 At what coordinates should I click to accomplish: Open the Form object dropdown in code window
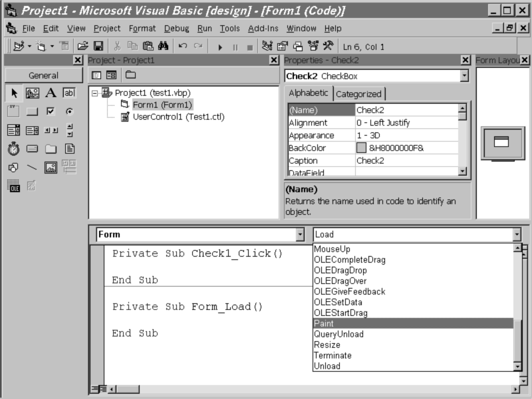pos(299,235)
